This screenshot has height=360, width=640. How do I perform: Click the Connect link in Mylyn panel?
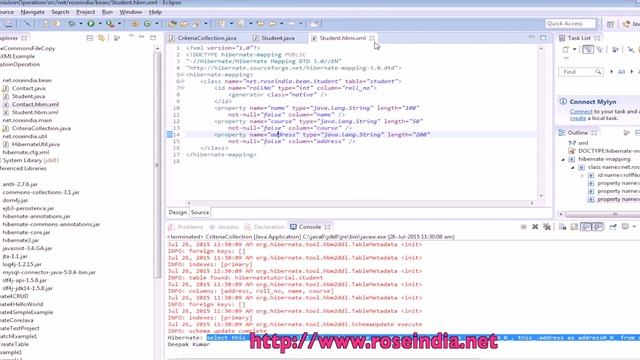click(581, 111)
